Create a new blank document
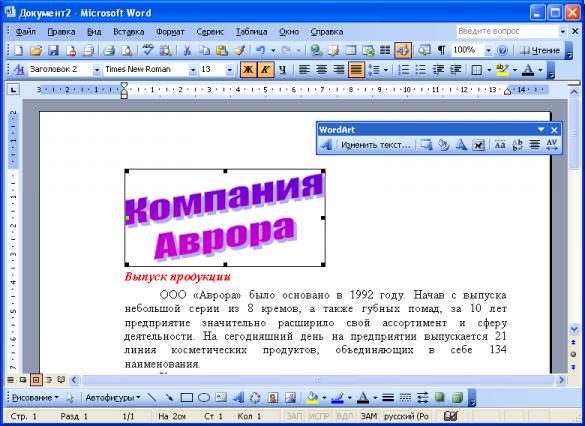Screen dimensions: 585x426 click(x=18, y=50)
